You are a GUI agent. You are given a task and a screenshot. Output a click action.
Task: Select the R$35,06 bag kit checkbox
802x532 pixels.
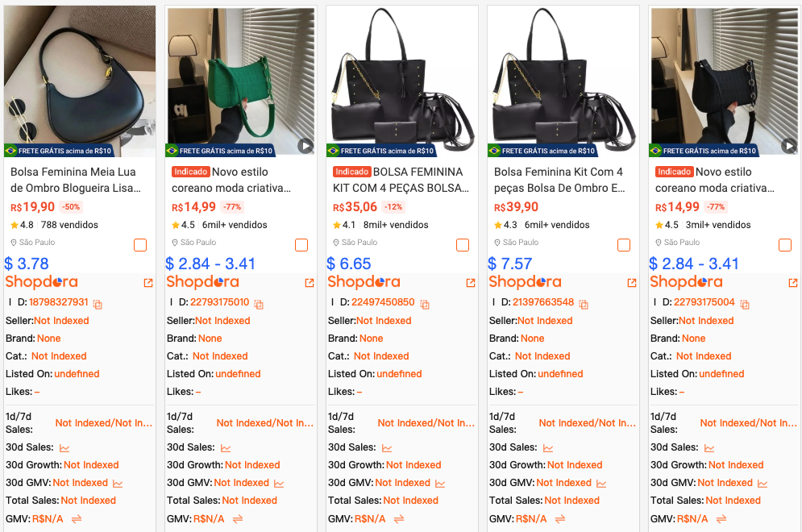pos(463,245)
